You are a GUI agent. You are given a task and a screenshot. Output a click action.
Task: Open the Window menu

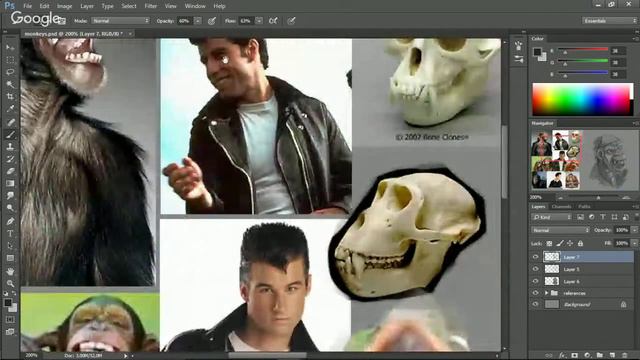[x=195, y=6]
